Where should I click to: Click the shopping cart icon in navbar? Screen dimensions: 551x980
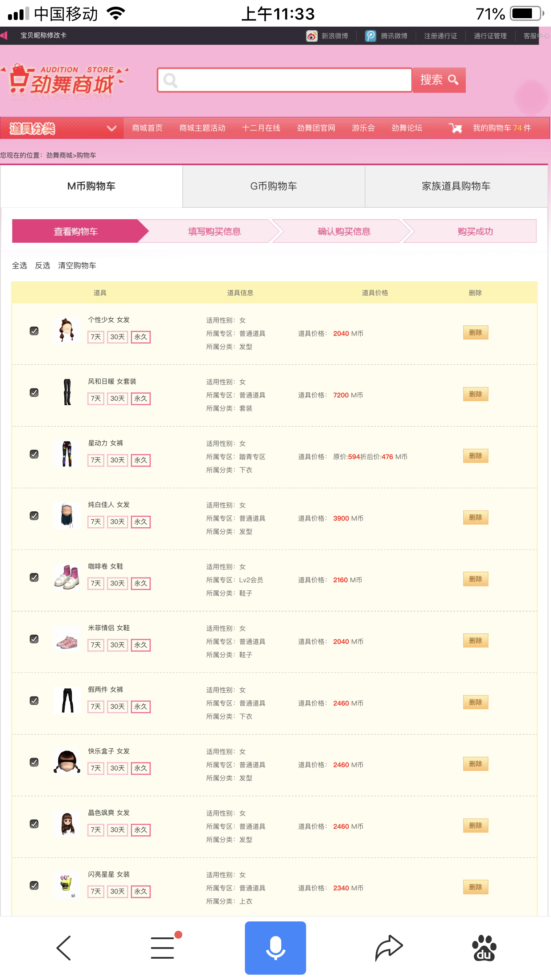coord(456,128)
